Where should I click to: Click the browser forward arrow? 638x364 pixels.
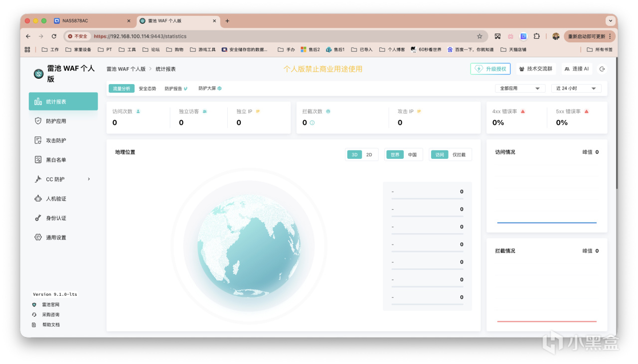click(41, 36)
